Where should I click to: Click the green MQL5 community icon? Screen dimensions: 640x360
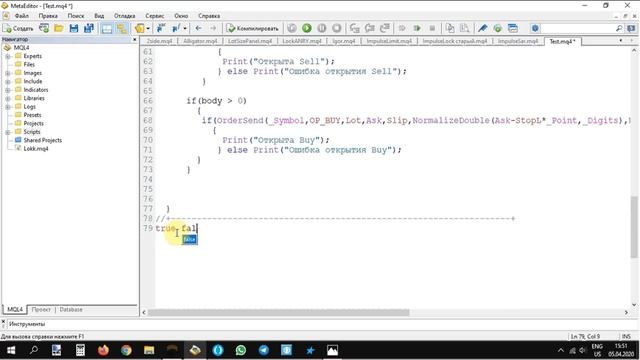(497, 28)
